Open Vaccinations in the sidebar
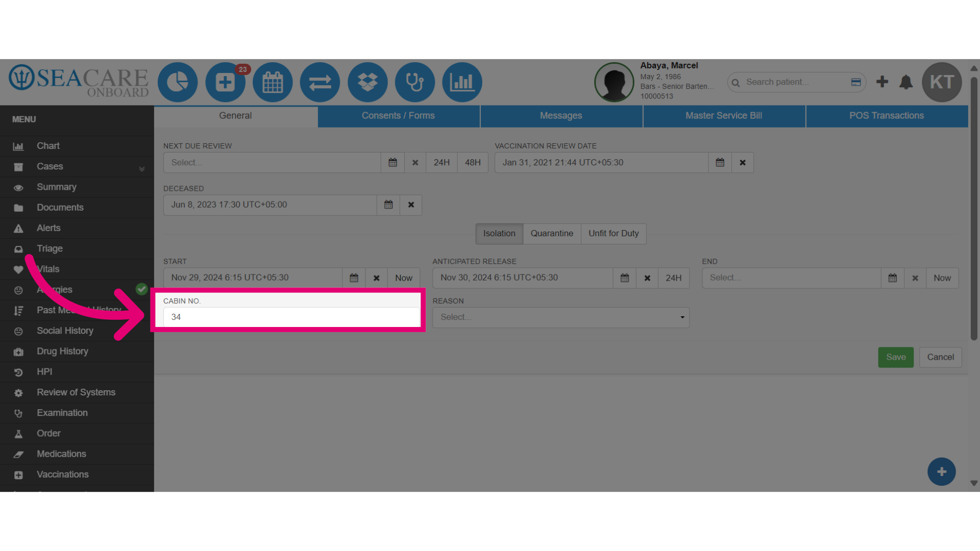This screenshot has width=980, height=551. tap(77, 474)
